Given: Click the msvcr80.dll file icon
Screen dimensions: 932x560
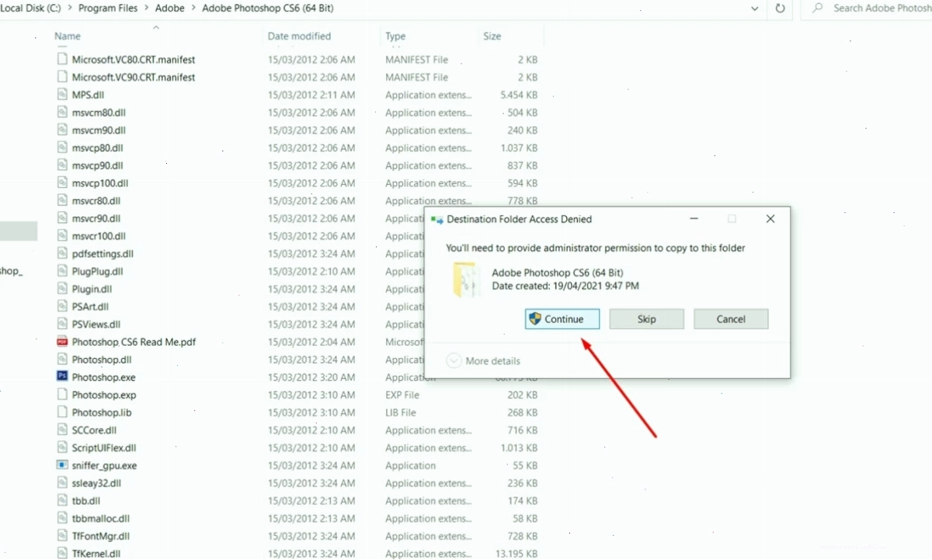Looking at the screenshot, I should tap(62, 200).
